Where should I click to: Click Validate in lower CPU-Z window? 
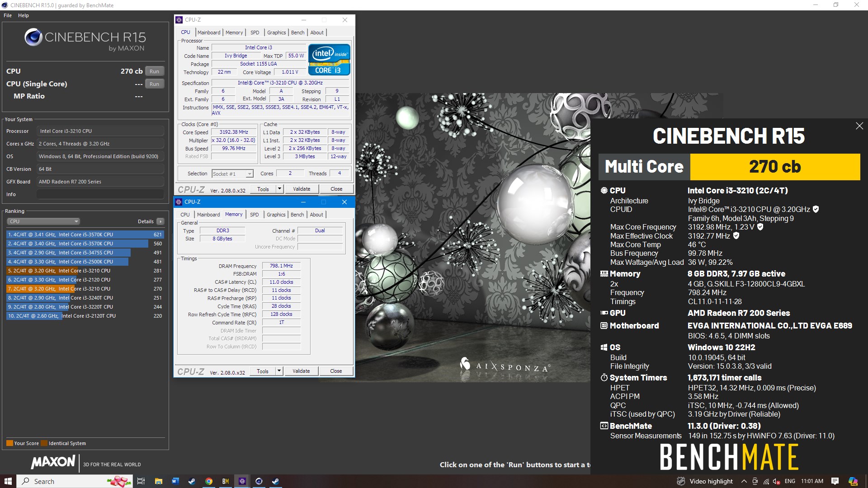[301, 371]
